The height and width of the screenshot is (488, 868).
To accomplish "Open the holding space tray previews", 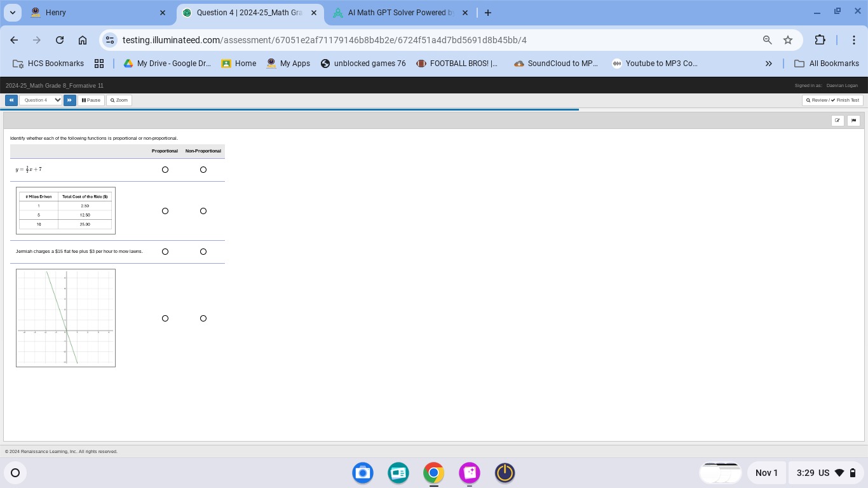I will pos(721,473).
